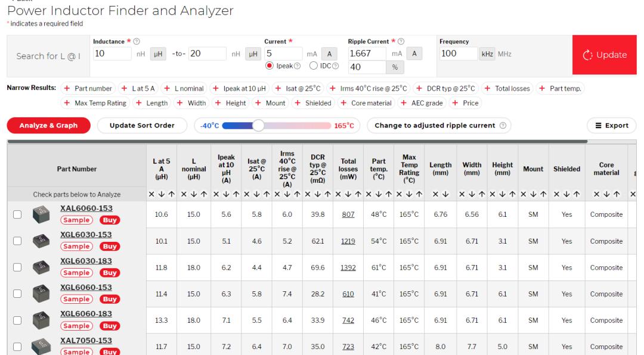Viewport: 644px width, 355px height.
Task: Click the Frequency value input field
Action: pyautogui.click(x=457, y=55)
